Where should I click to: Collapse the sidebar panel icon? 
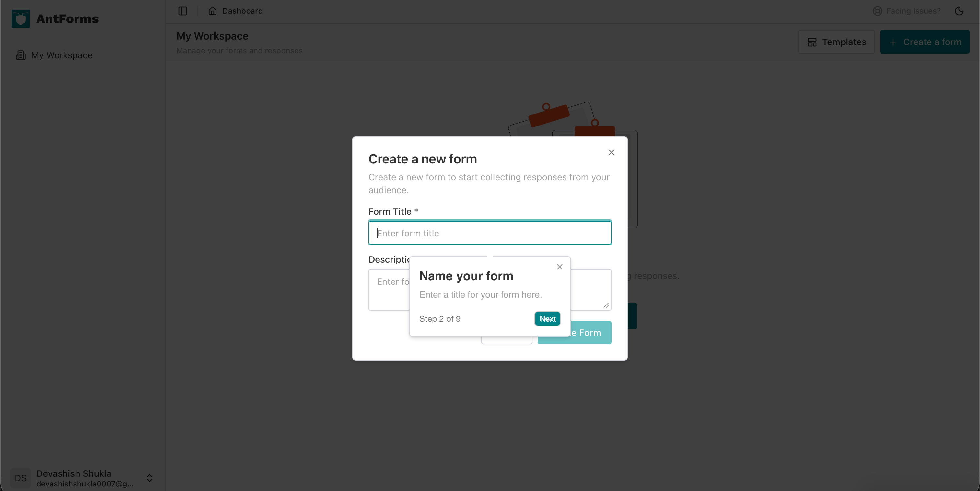click(x=182, y=11)
